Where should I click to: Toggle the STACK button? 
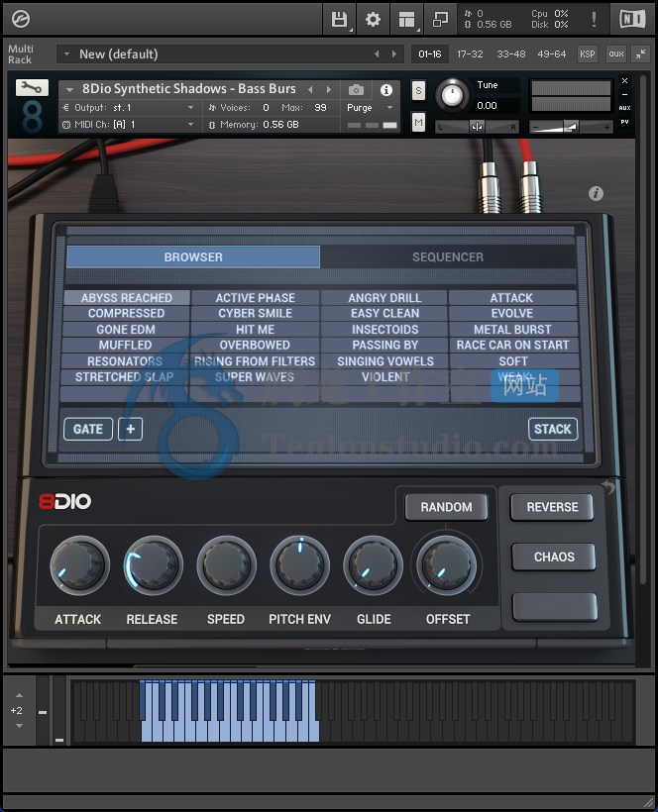[x=553, y=429]
